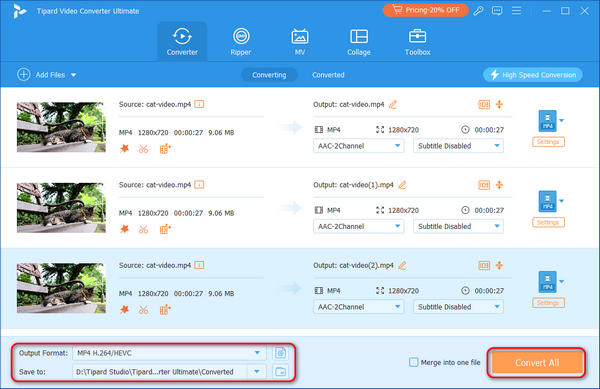The image size is (600, 389).
Task: Click the compress arrows icon for cat-video.mp4 output
Action: click(499, 104)
